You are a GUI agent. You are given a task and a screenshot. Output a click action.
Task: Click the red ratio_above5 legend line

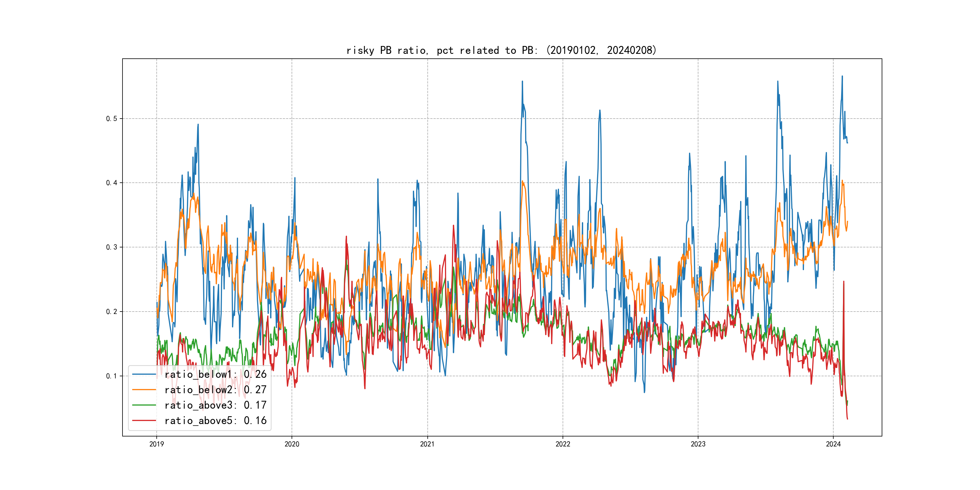144,420
